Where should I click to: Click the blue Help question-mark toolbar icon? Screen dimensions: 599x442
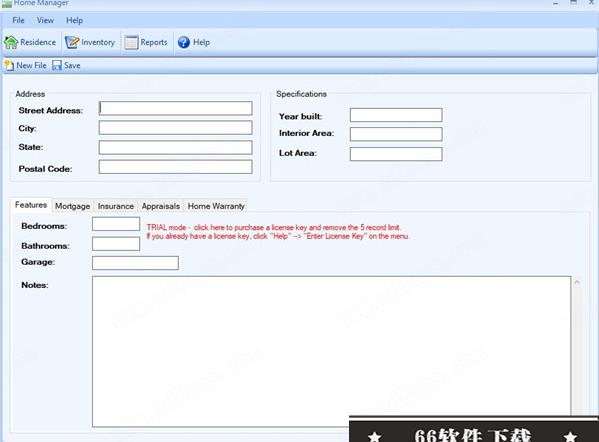pyautogui.click(x=184, y=42)
